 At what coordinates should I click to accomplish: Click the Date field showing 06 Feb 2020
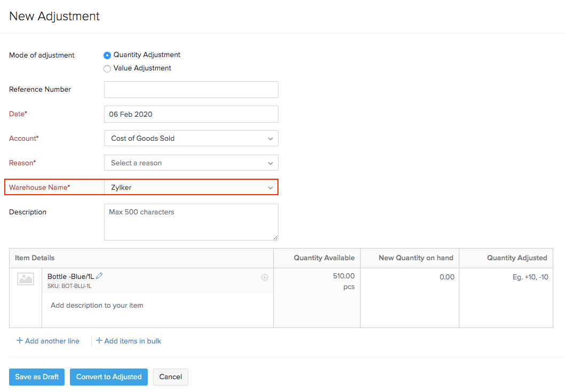click(x=190, y=114)
